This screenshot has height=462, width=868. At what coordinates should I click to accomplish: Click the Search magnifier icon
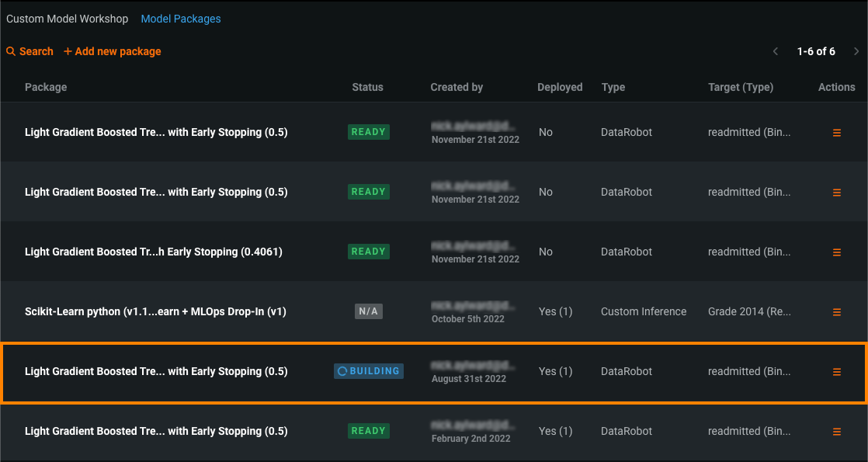click(11, 51)
